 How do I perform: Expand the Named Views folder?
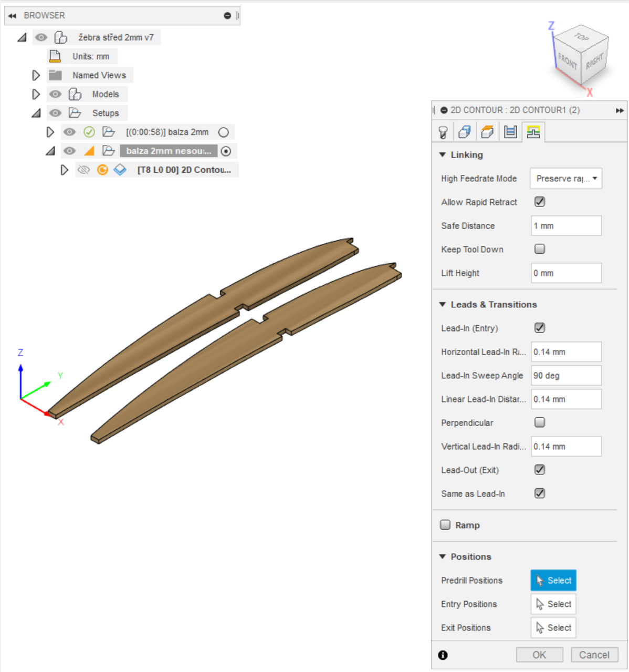[x=36, y=76]
